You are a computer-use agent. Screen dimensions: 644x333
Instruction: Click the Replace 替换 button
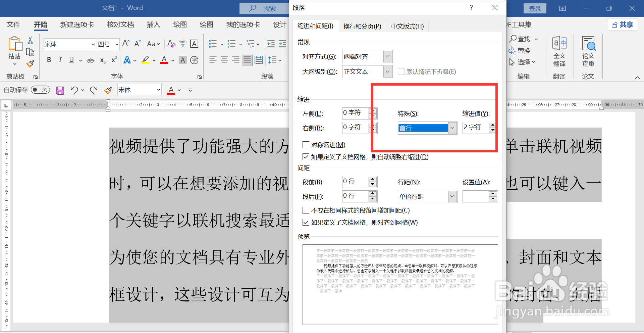[520, 51]
